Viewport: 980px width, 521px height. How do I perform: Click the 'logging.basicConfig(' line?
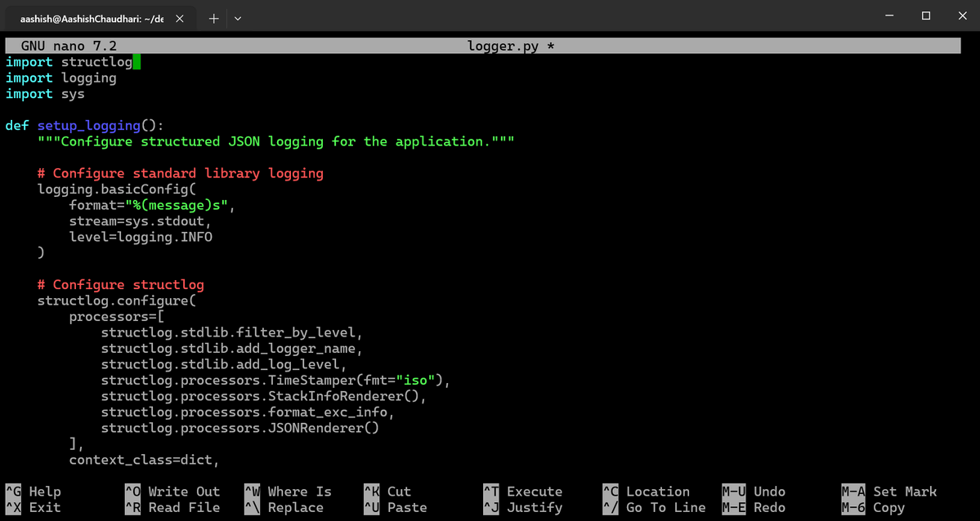(117, 189)
